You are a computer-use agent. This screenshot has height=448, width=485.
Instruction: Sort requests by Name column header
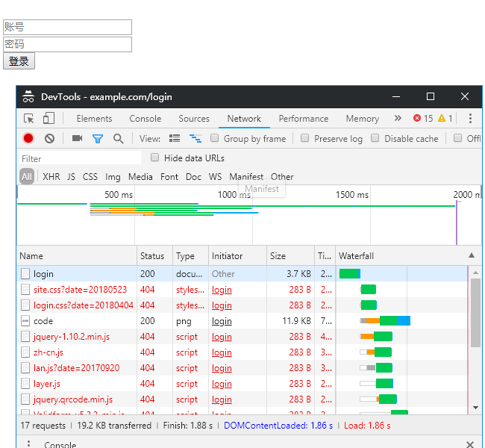pos(76,256)
